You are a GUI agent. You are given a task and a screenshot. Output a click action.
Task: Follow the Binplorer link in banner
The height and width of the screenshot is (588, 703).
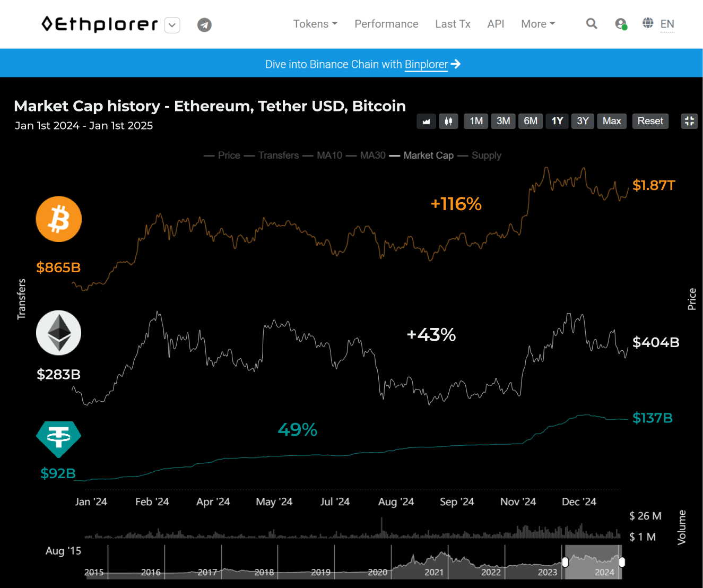pyautogui.click(x=426, y=64)
